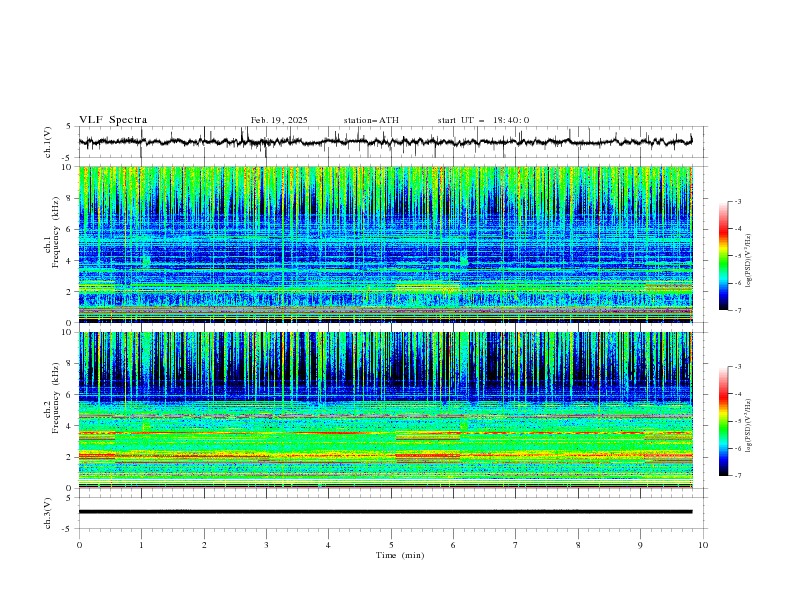
Task: Click time axis tick label "4"
Action: (x=328, y=545)
